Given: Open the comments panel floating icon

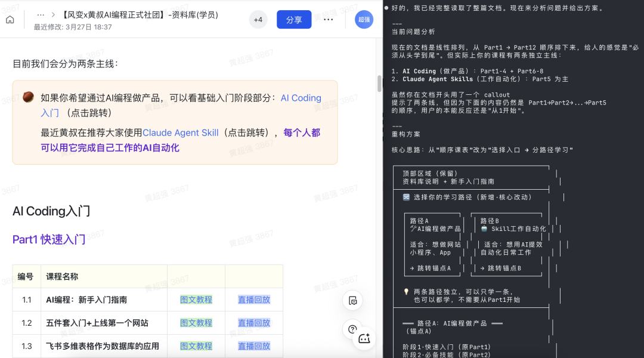Looking at the screenshot, I should 352,300.
